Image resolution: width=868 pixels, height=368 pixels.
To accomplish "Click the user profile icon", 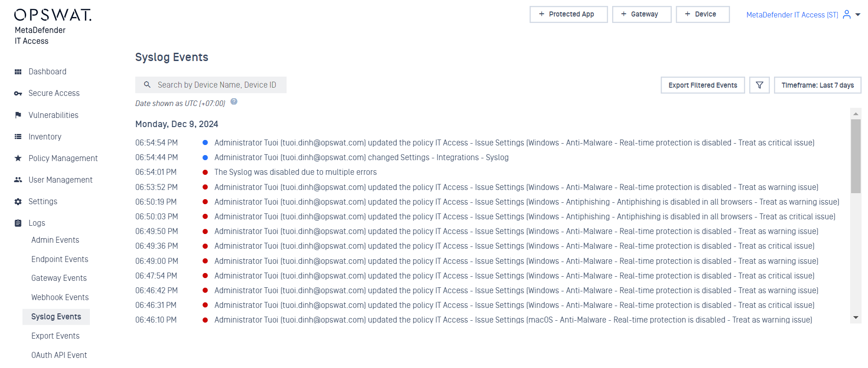I will 847,15.
